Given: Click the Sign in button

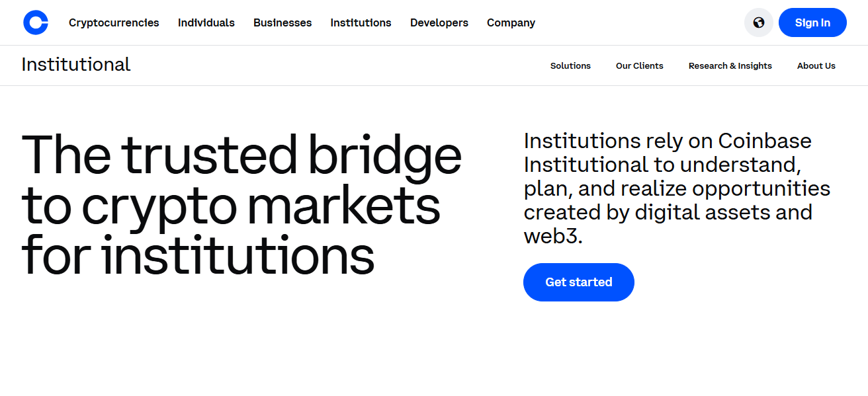Looking at the screenshot, I should (812, 22).
